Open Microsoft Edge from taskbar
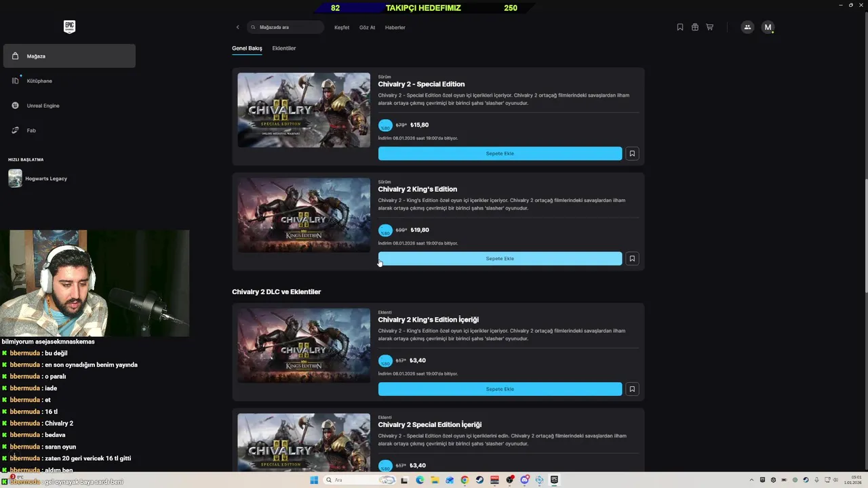This screenshot has height=488, width=868. coord(420,480)
